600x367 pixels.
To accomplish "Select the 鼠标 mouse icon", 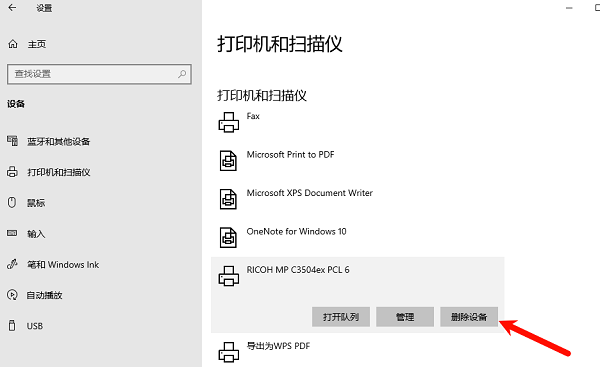I will (x=12, y=202).
